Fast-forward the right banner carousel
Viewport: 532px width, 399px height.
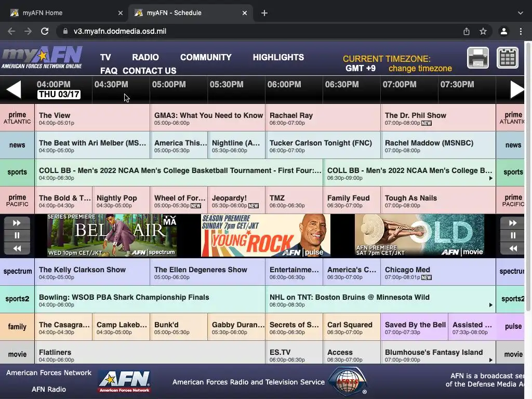(x=513, y=223)
